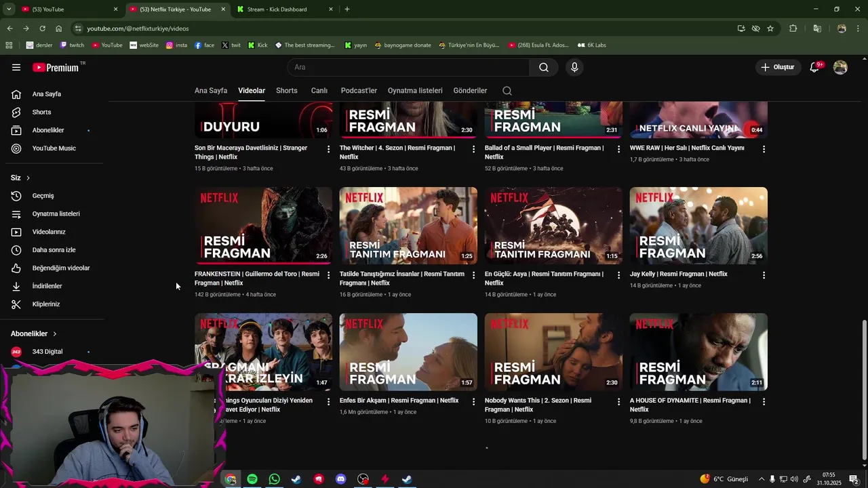This screenshot has width=868, height=488.
Task: Open twitch bookmark in bookmarks bar
Action: pyautogui.click(x=73, y=45)
